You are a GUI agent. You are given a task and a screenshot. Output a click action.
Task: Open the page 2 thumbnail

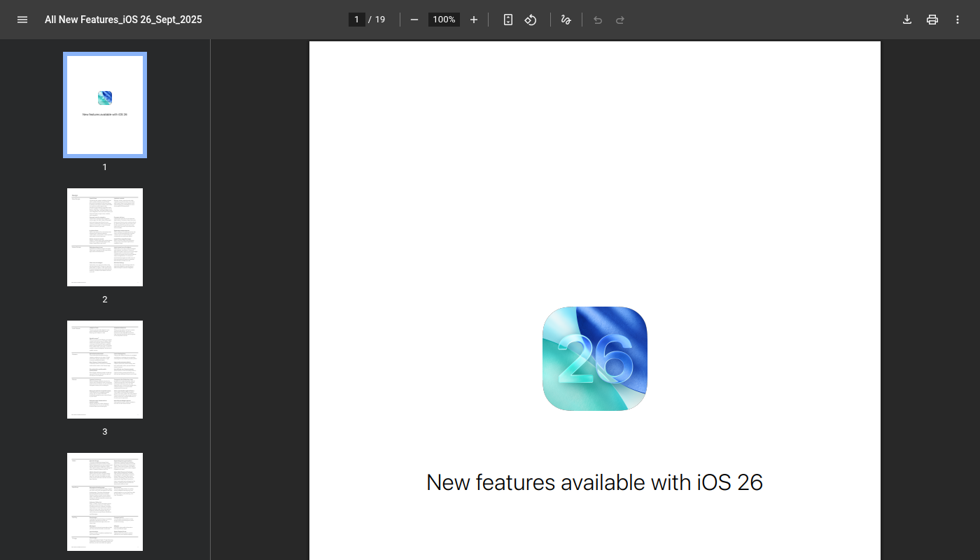(x=105, y=237)
